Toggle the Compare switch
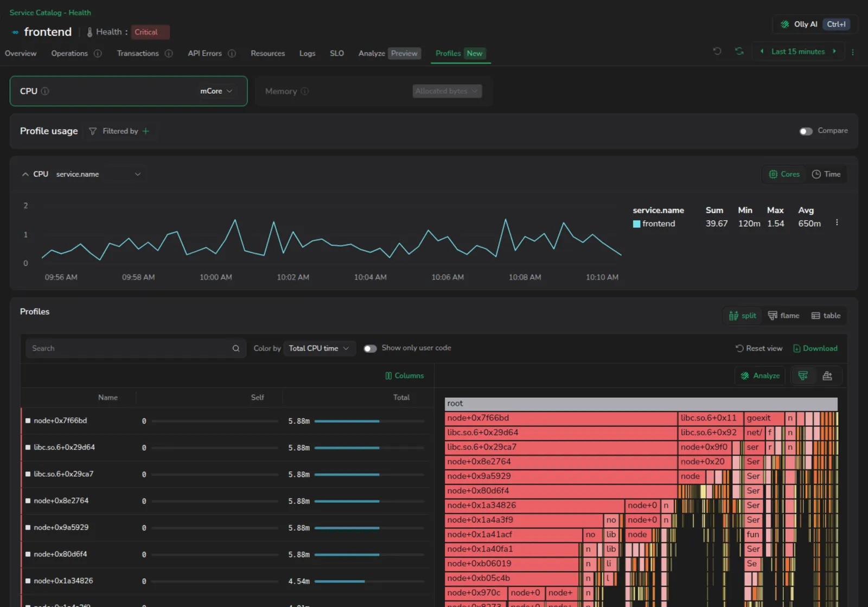This screenshot has height=607, width=868. pos(806,131)
